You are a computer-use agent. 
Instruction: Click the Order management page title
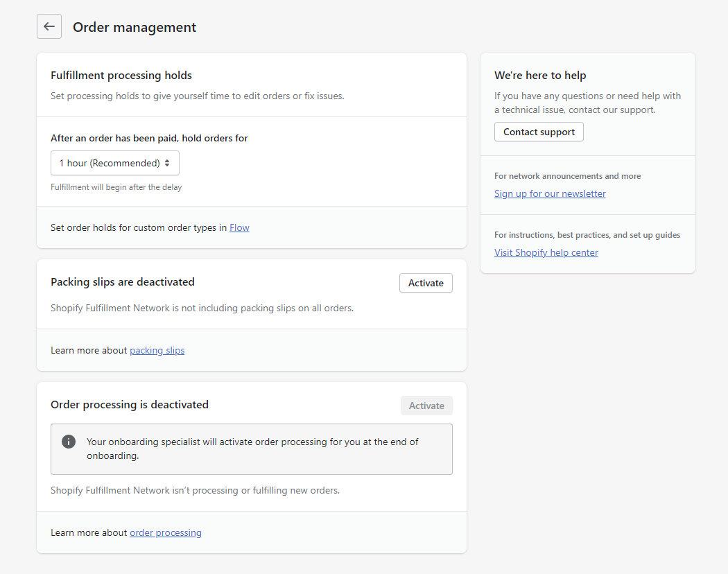pyautogui.click(x=135, y=27)
